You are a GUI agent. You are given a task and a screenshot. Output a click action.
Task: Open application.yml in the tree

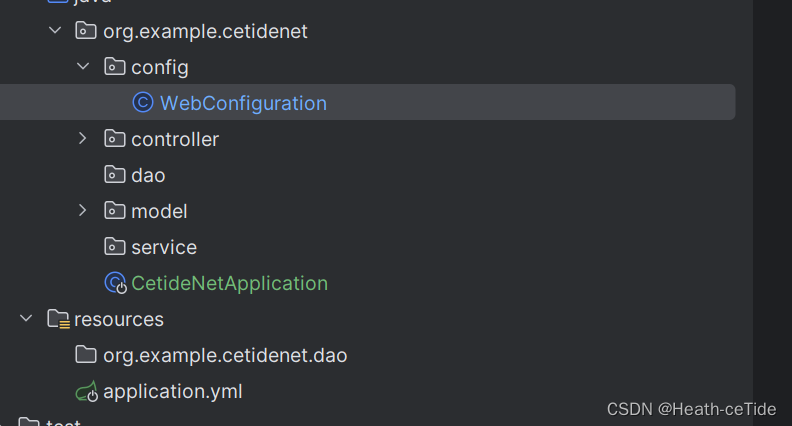point(173,392)
